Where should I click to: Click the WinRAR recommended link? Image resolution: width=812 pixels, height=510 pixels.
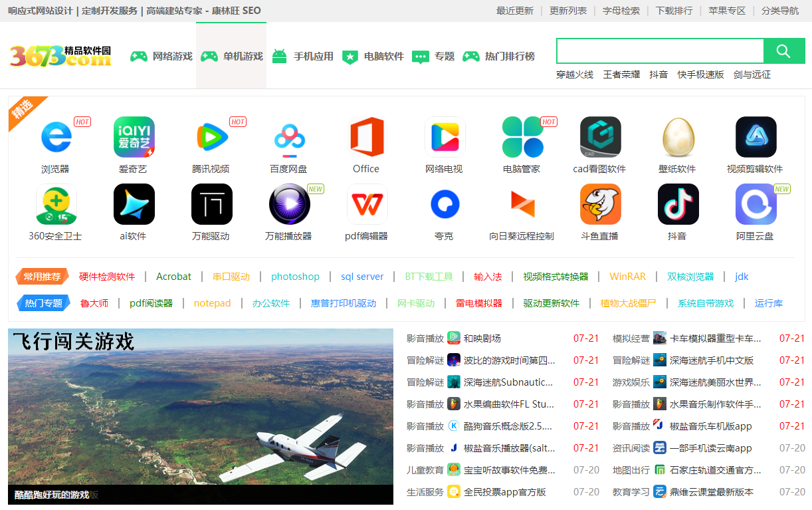point(627,277)
